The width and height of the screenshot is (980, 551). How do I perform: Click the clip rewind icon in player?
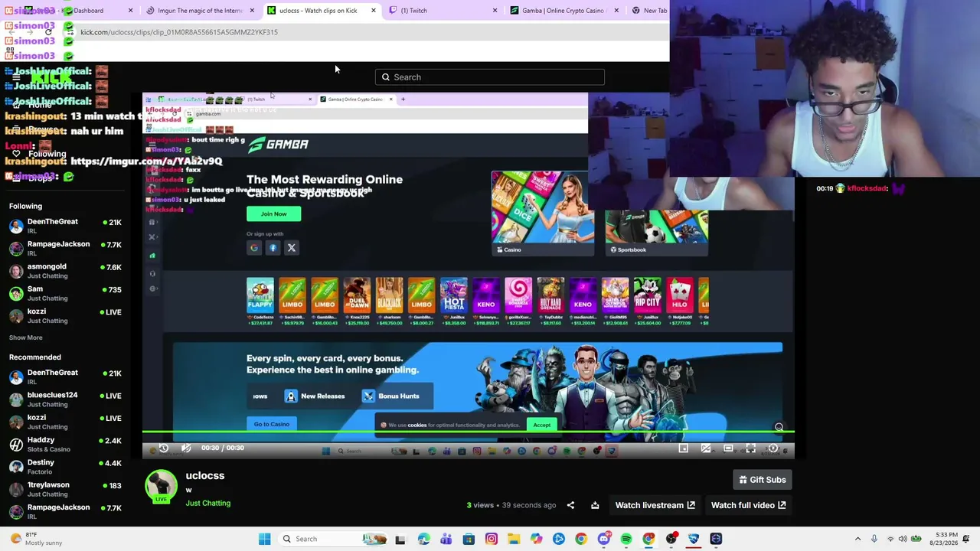click(163, 448)
